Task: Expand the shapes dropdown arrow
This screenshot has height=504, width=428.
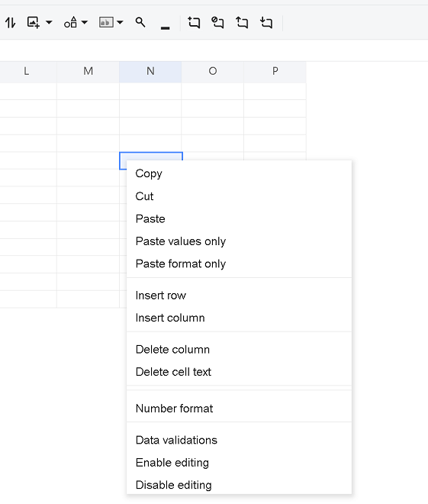Action: pos(85,22)
